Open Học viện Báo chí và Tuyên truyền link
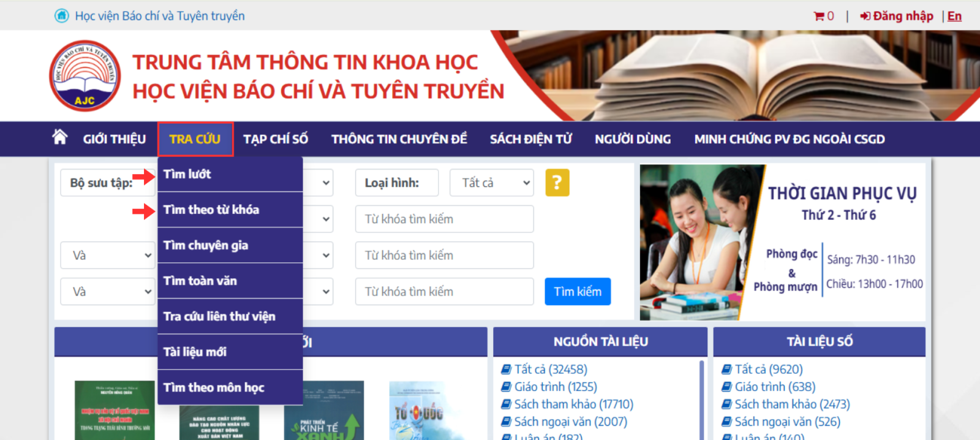 pos(160,16)
